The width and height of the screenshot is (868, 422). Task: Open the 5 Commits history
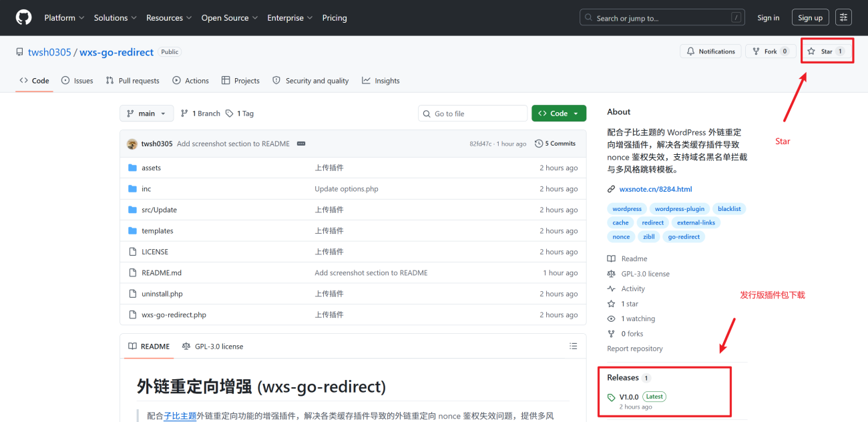click(555, 144)
